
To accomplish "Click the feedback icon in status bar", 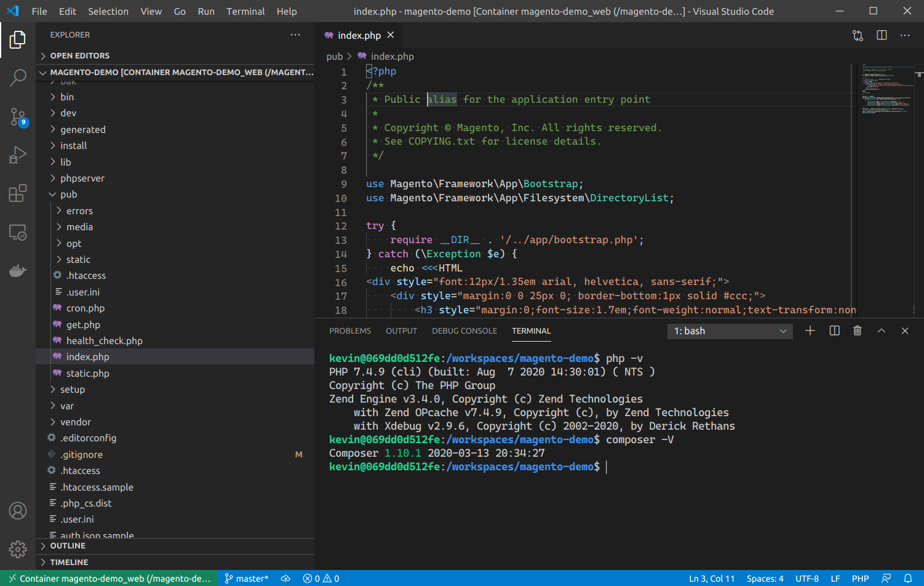I will coord(886,579).
